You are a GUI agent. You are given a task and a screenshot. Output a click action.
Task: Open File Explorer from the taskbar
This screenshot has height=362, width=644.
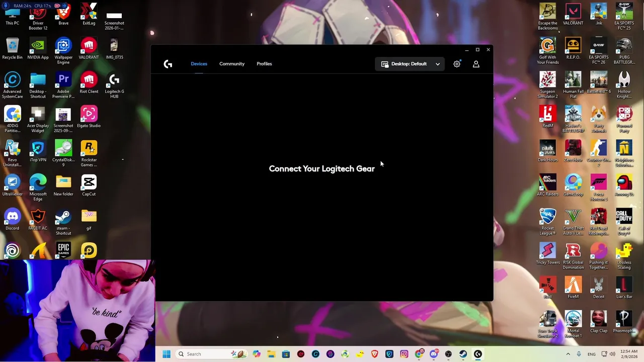(271, 354)
